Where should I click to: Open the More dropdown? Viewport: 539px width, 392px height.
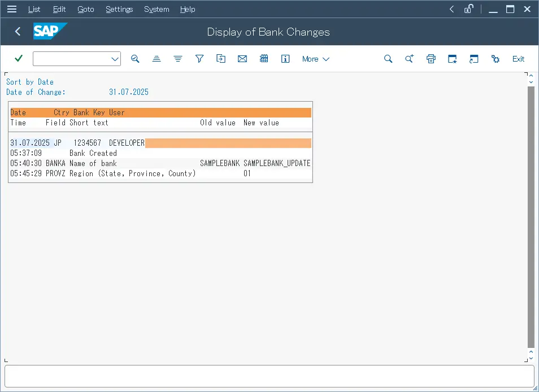[315, 58]
